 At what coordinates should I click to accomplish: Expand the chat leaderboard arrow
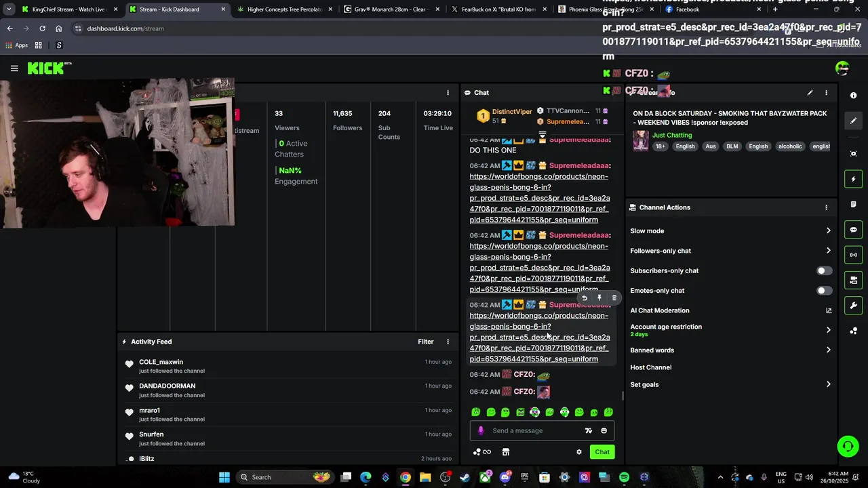coord(542,135)
